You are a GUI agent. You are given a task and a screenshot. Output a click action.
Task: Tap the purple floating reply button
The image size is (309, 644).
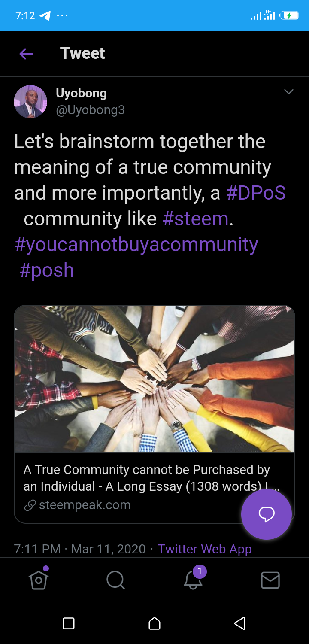tap(267, 514)
